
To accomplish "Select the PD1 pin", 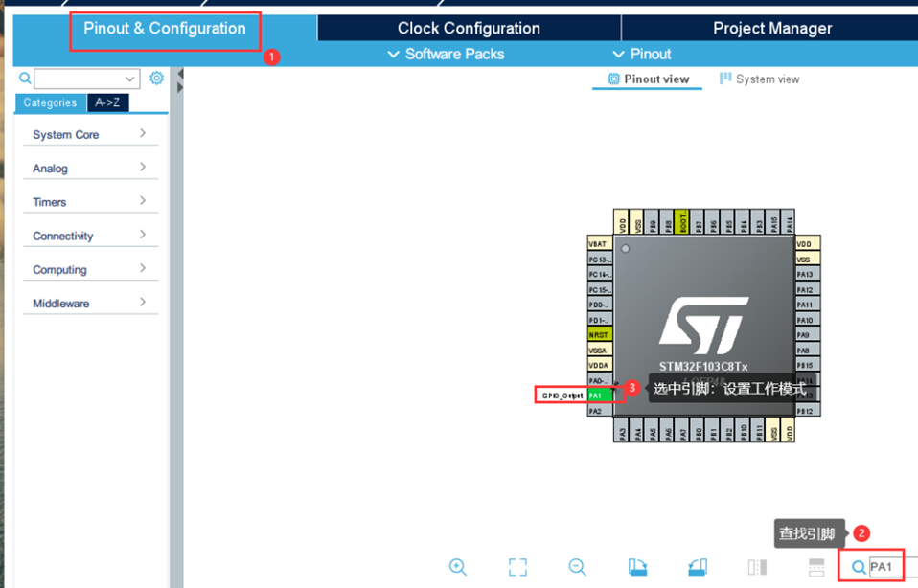I will pos(600,320).
